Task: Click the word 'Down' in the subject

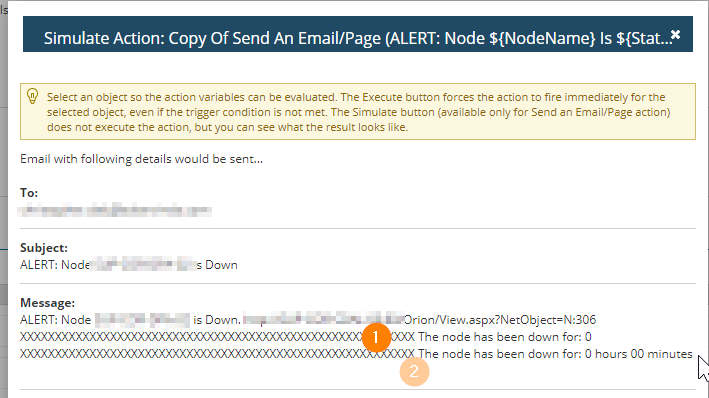Action: coord(221,265)
